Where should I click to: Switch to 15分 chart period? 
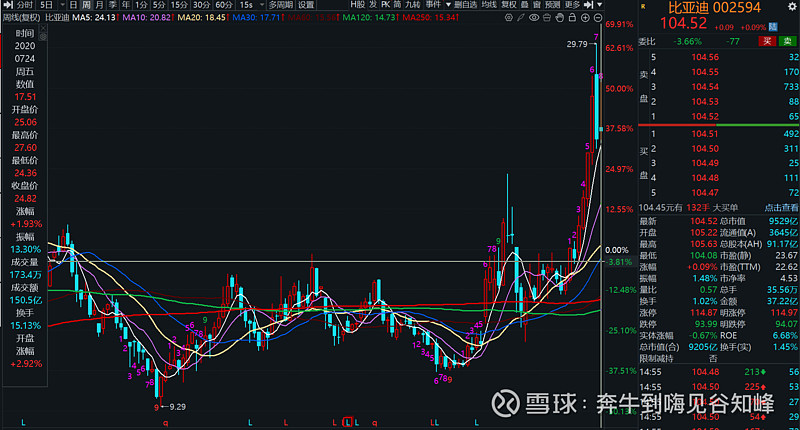(180, 5)
